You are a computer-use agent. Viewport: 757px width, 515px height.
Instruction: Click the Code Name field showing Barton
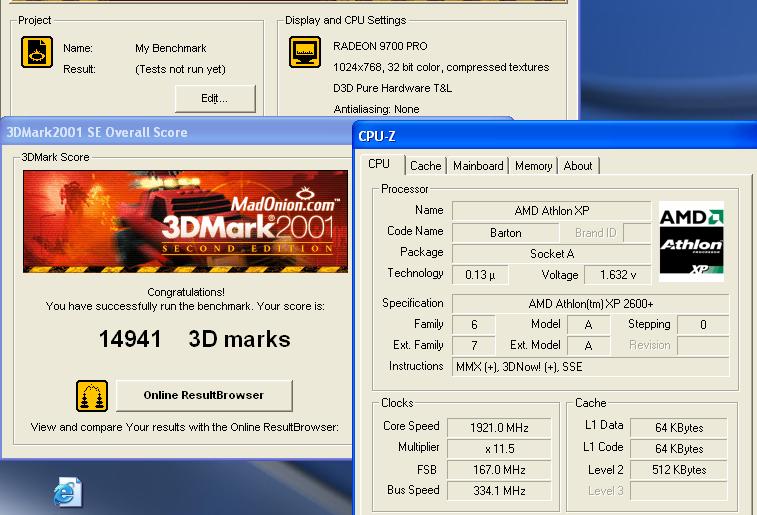click(x=505, y=233)
